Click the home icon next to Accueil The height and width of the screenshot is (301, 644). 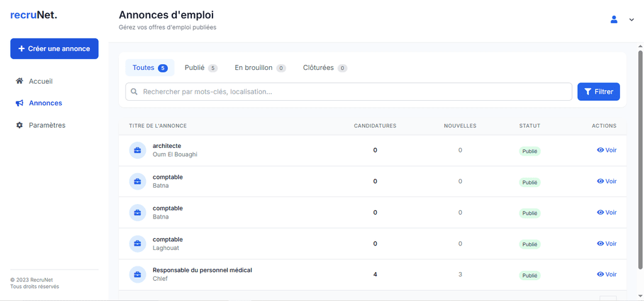click(x=19, y=81)
